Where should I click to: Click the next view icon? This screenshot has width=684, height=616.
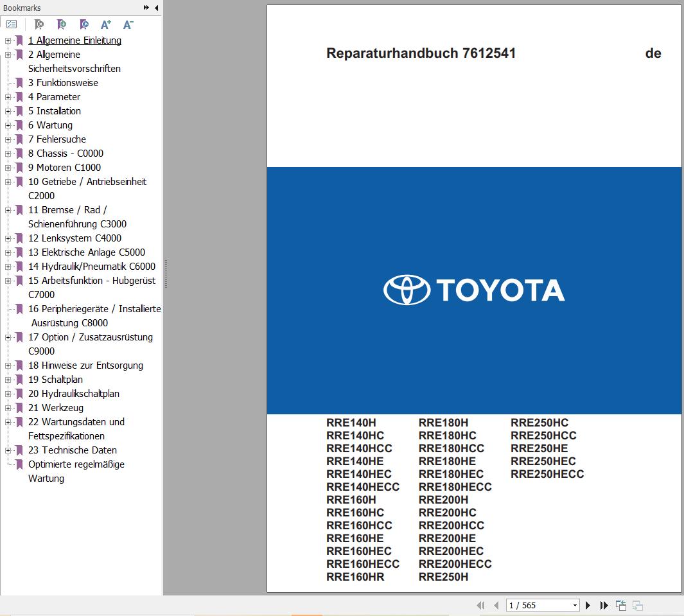(x=637, y=605)
